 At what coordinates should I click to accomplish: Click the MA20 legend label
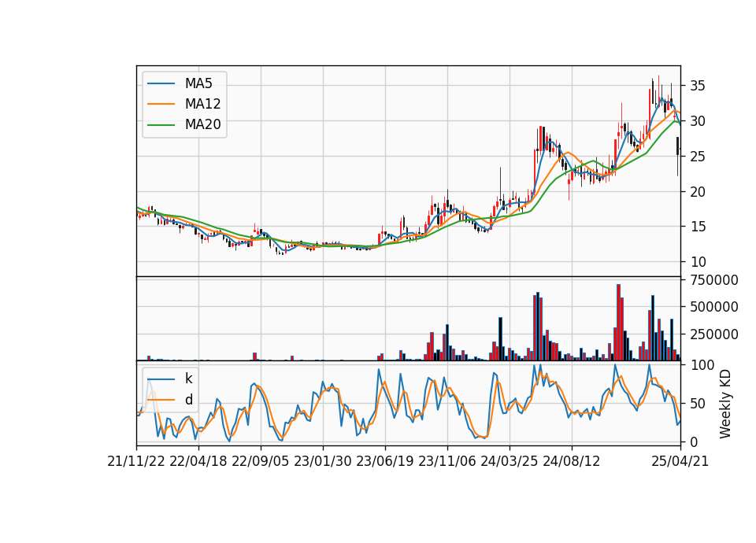tap(203, 125)
